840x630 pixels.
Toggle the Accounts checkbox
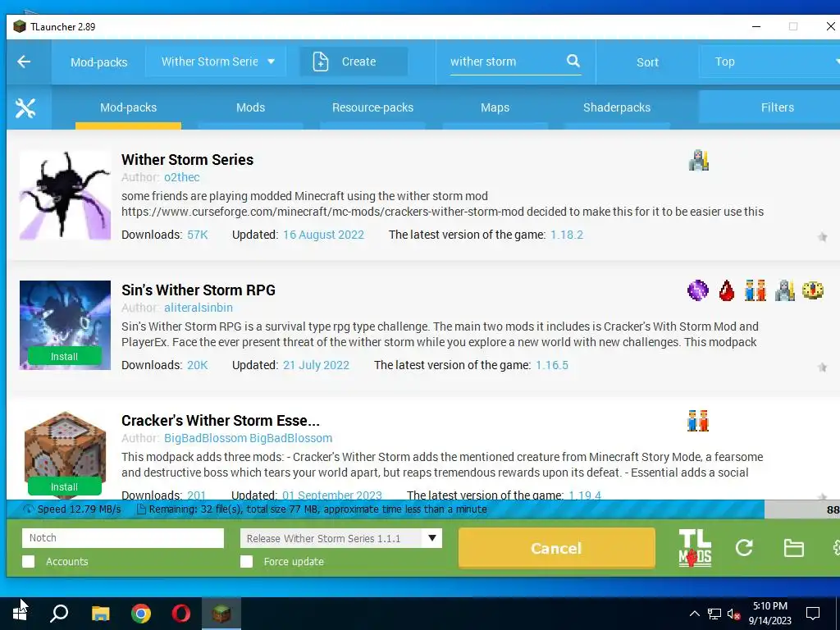tap(29, 561)
